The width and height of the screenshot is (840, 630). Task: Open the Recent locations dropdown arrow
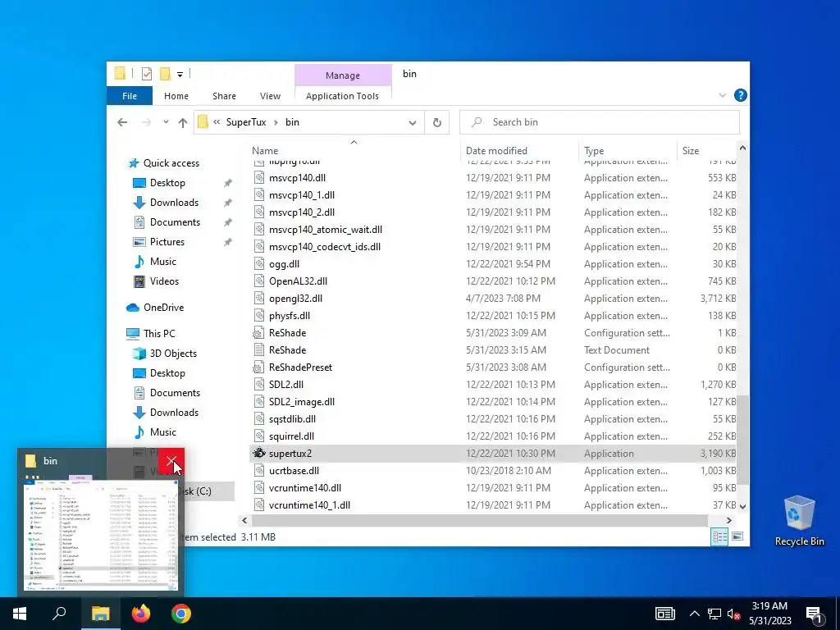(x=166, y=123)
